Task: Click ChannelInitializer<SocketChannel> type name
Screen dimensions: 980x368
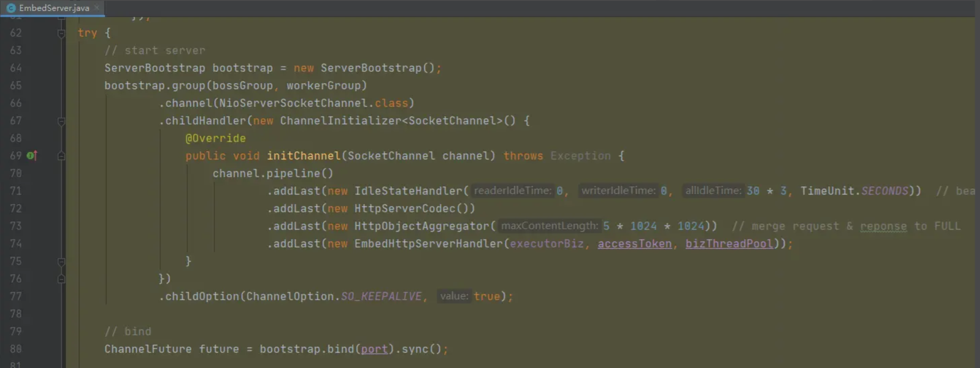Action: coord(391,121)
